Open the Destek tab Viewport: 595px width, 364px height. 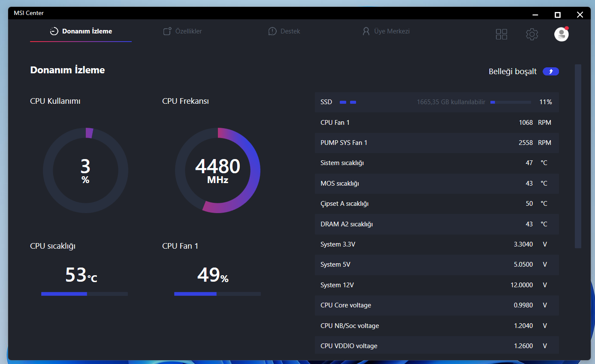(x=284, y=31)
